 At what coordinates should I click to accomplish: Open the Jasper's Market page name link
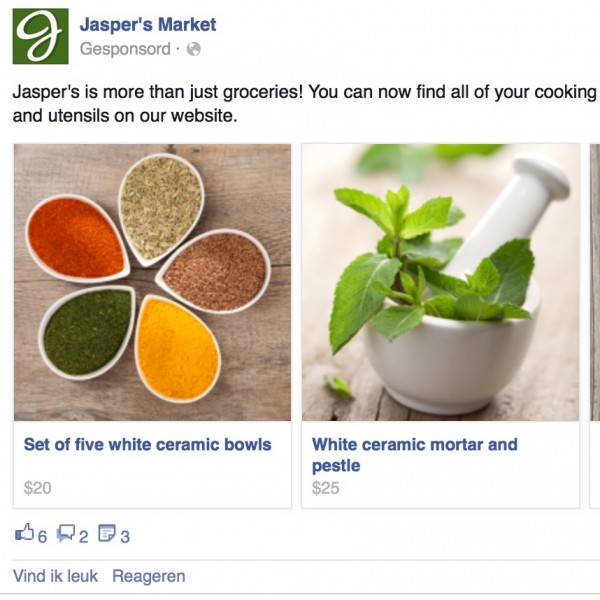point(148,24)
